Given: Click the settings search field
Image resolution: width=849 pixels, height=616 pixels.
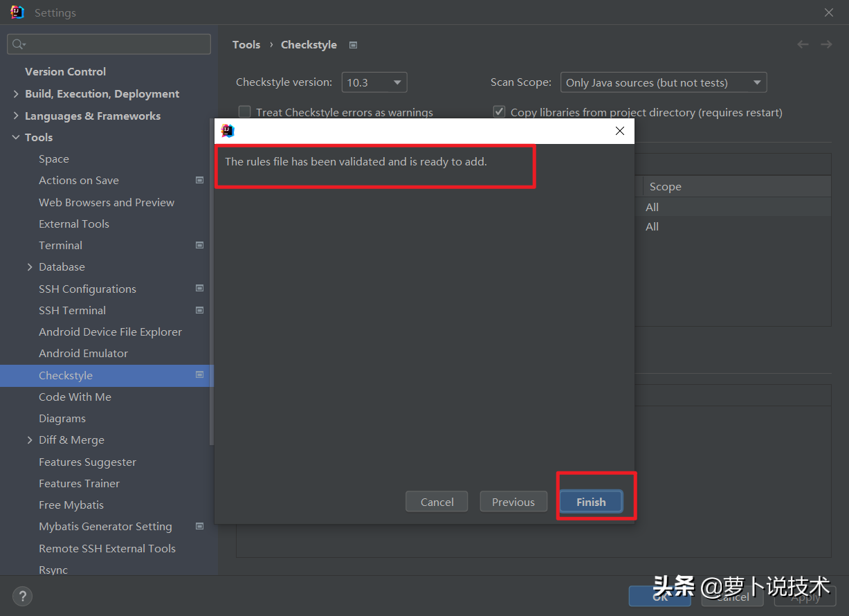Looking at the screenshot, I should 109,44.
